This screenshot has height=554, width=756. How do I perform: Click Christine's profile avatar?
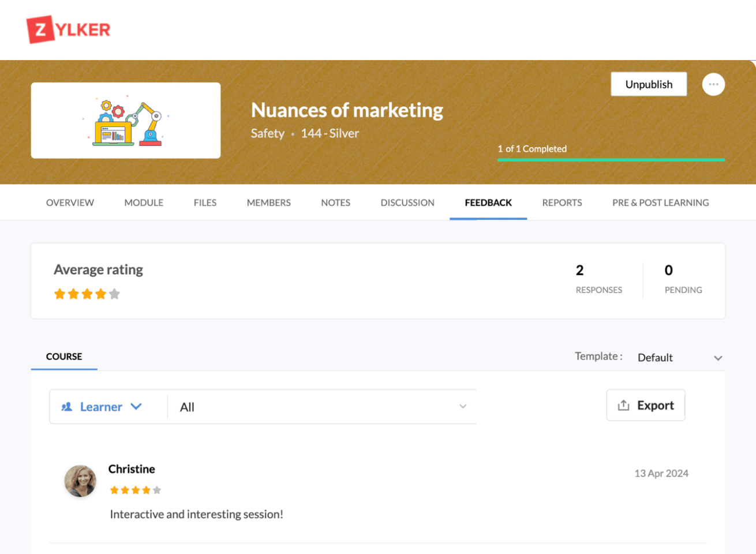point(80,481)
